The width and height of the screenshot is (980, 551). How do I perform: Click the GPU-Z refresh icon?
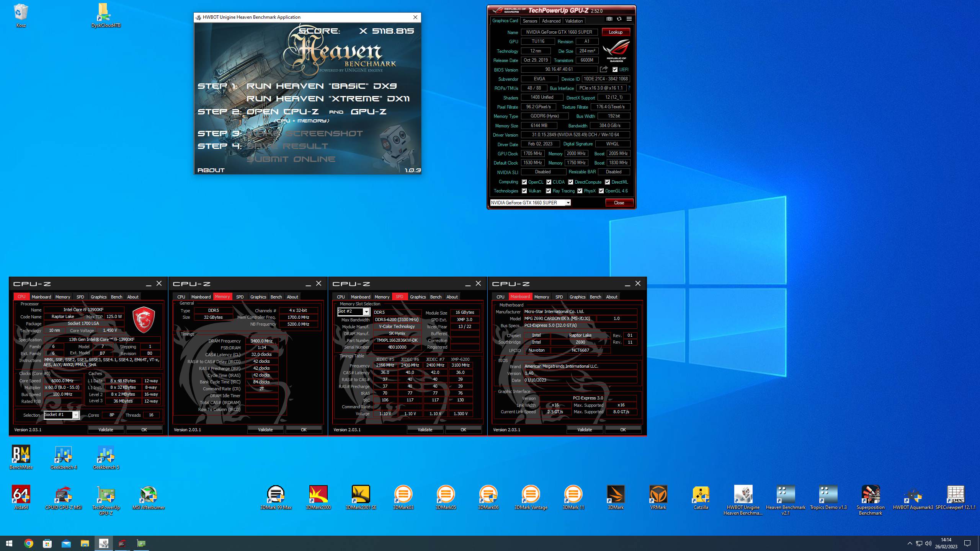coord(619,19)
